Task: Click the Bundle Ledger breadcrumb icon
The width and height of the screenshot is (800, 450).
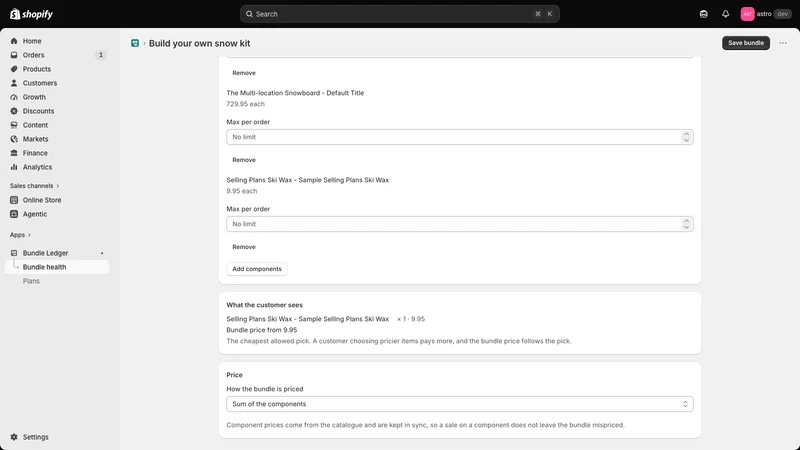Action: 135,43
